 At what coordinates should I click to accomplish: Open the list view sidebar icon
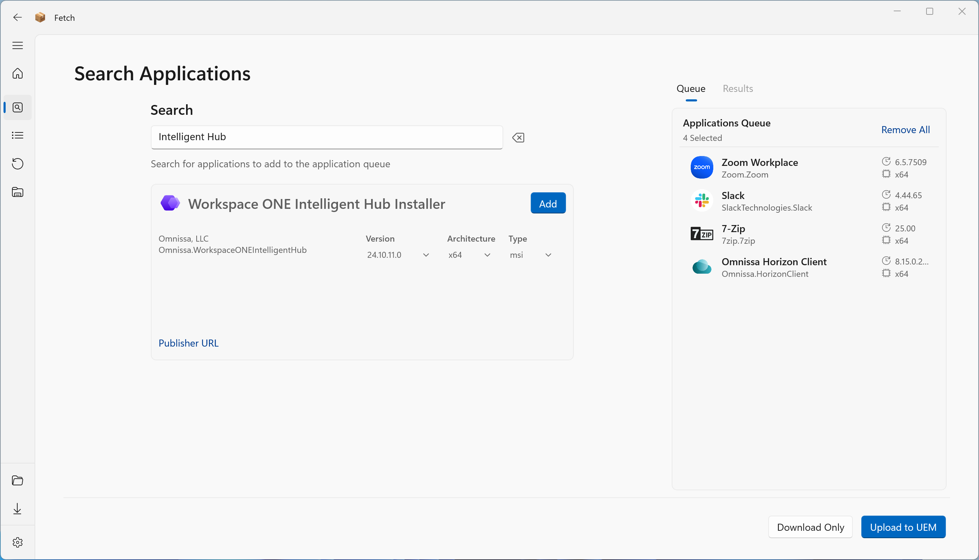(18, 135)
